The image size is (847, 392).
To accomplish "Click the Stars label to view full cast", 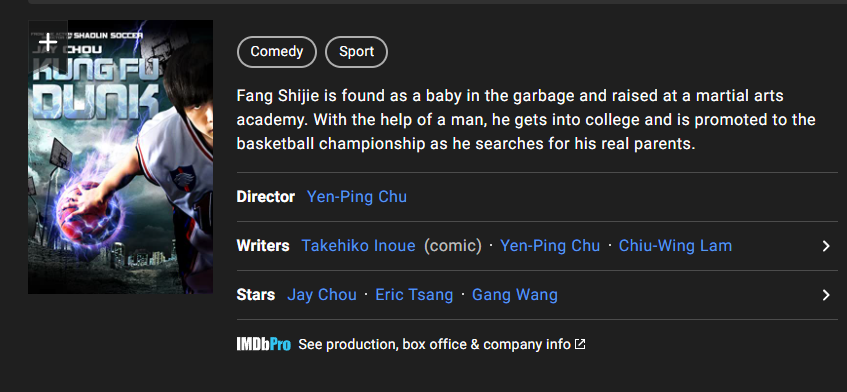I will click(x=256, y=295).
